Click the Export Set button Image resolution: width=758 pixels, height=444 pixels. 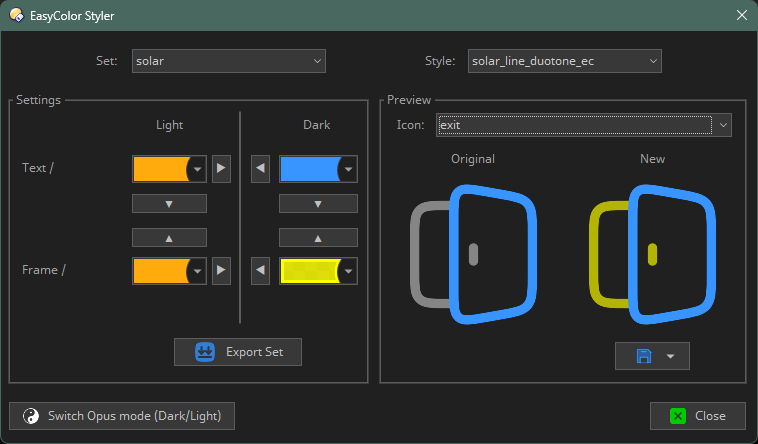(238, 352)
